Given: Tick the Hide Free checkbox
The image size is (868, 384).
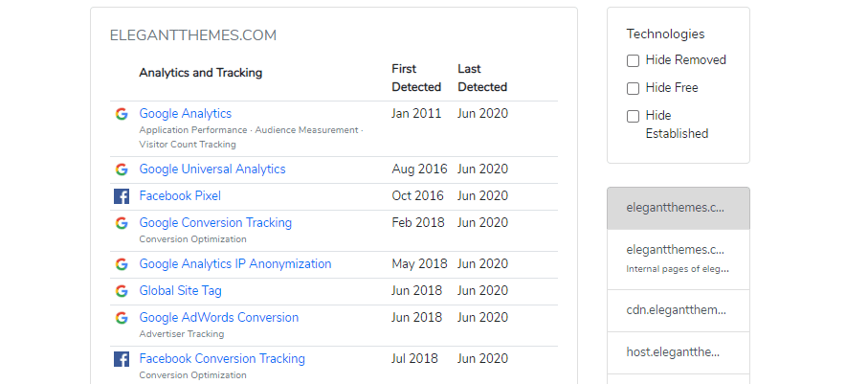Looking at the screenshot, I should coord(634,88).
